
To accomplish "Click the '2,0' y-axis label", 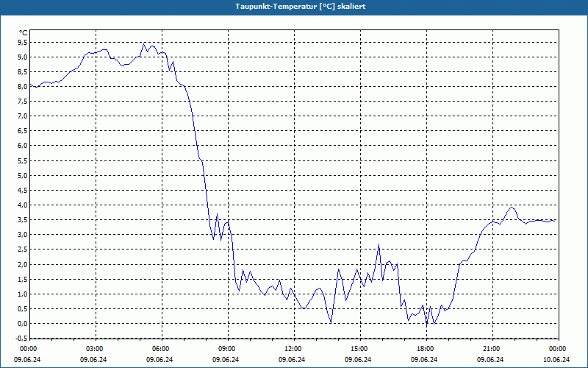I will point(23,264).
